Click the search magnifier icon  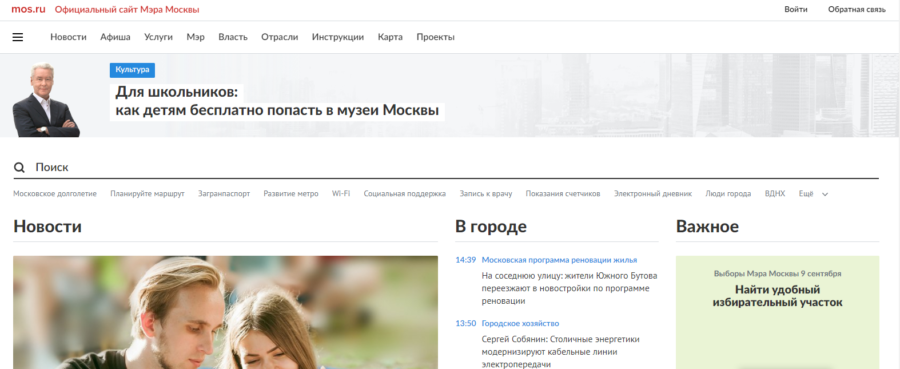(19, 168)
